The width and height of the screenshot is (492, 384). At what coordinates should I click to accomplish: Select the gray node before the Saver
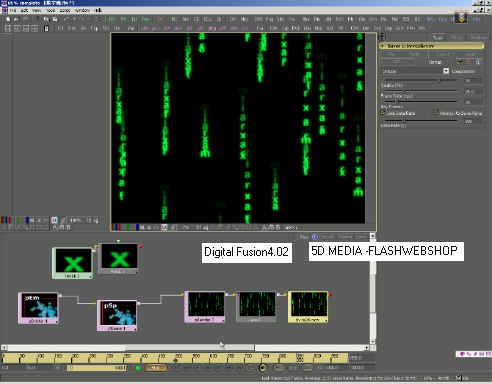256,307
